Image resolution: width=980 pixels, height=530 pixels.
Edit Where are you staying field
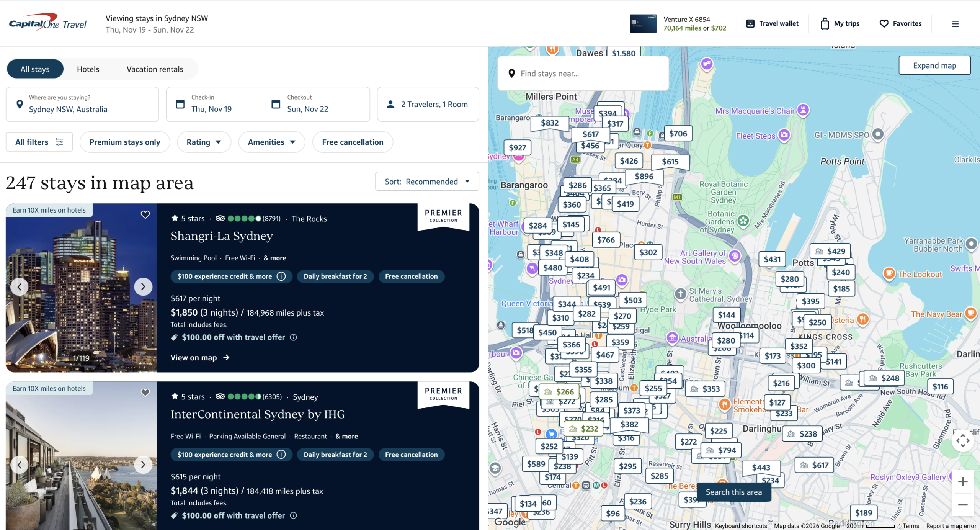(x=82, y=104)
